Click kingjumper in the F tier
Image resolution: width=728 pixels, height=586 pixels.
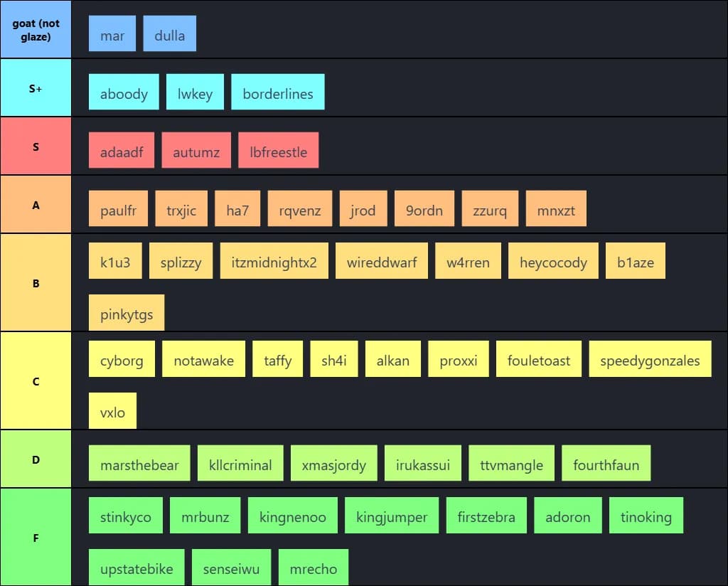tap(392, 516)
